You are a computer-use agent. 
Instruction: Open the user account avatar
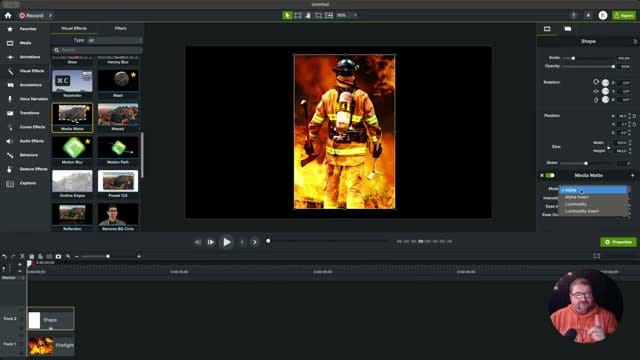pos(603,16)
